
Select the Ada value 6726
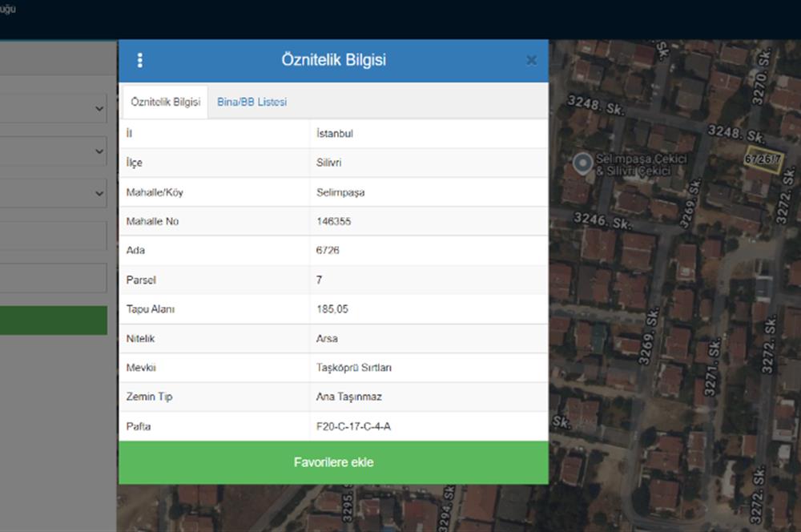point(328,251)
